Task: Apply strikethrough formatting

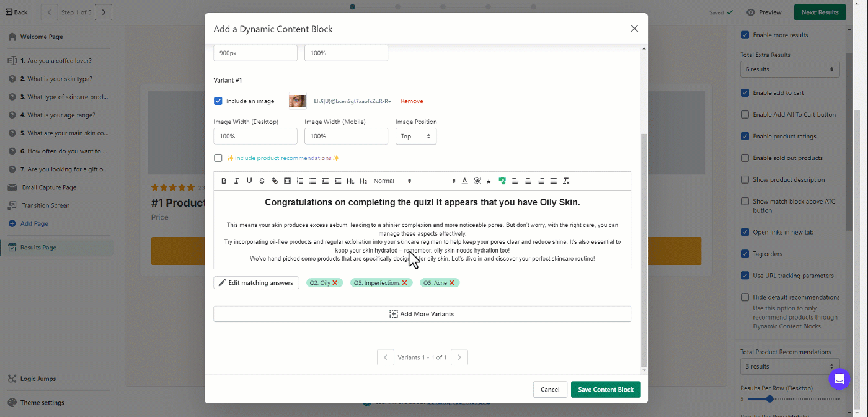Action: [x=262, y=181]
